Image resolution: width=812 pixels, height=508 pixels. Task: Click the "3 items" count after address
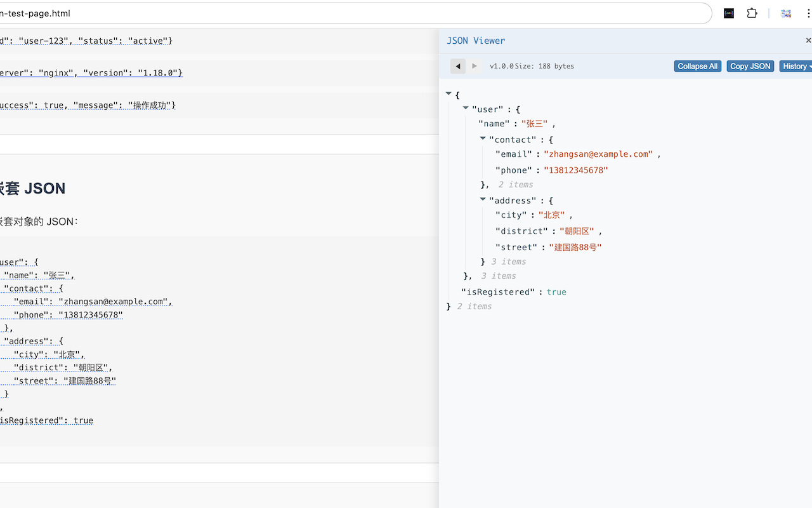pos(508,262)
